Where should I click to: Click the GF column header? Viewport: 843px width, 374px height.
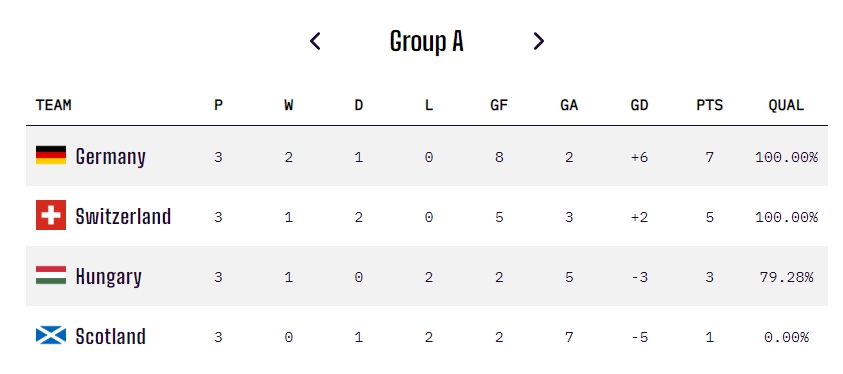click(499, 105)
